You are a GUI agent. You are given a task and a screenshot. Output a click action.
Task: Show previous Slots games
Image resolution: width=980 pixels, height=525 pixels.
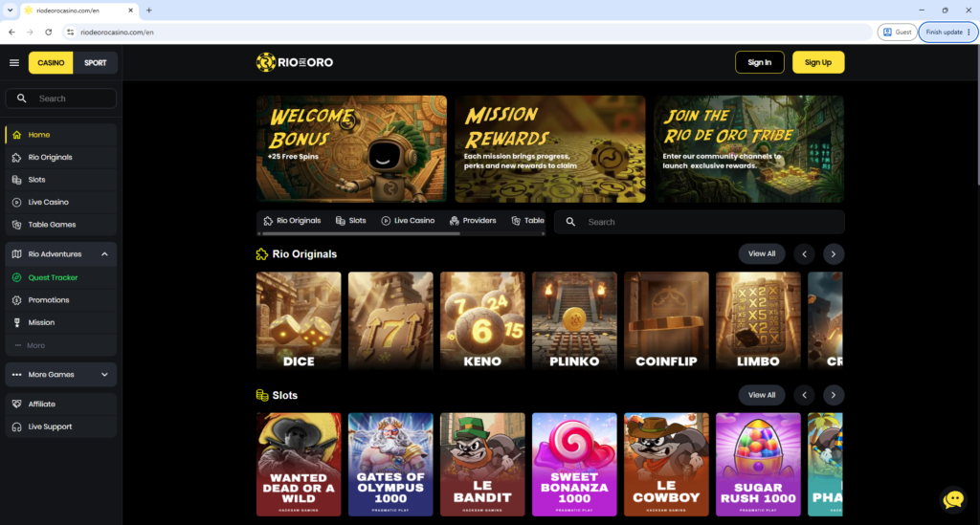click(x=804, y=395)
